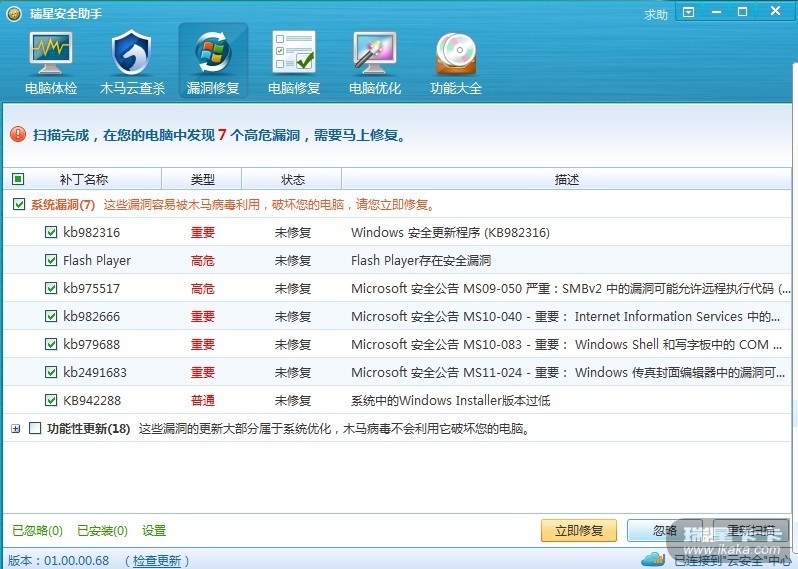The height and width of the screenshot is (569, 798).
Task: Open the 木马云查杀 shield icon
Action: 132,53
